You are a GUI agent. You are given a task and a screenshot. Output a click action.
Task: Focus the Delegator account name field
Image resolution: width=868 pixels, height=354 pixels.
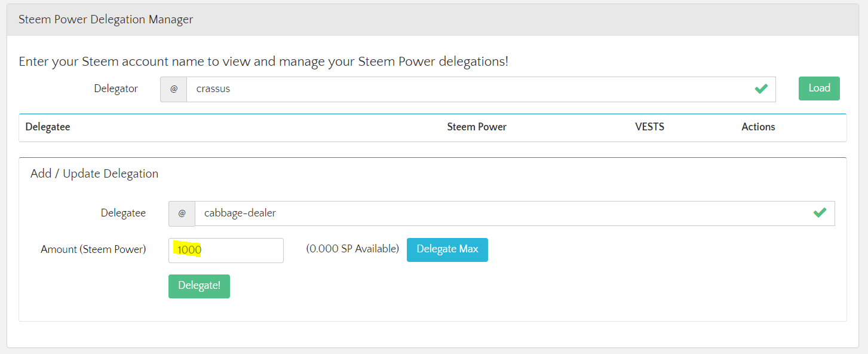[481, 89]
